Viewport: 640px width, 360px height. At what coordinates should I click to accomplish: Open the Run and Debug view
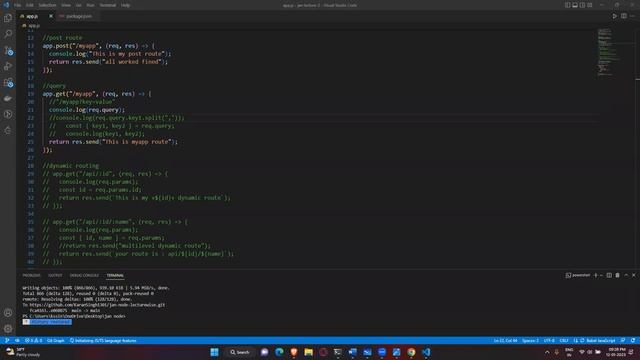8,66
